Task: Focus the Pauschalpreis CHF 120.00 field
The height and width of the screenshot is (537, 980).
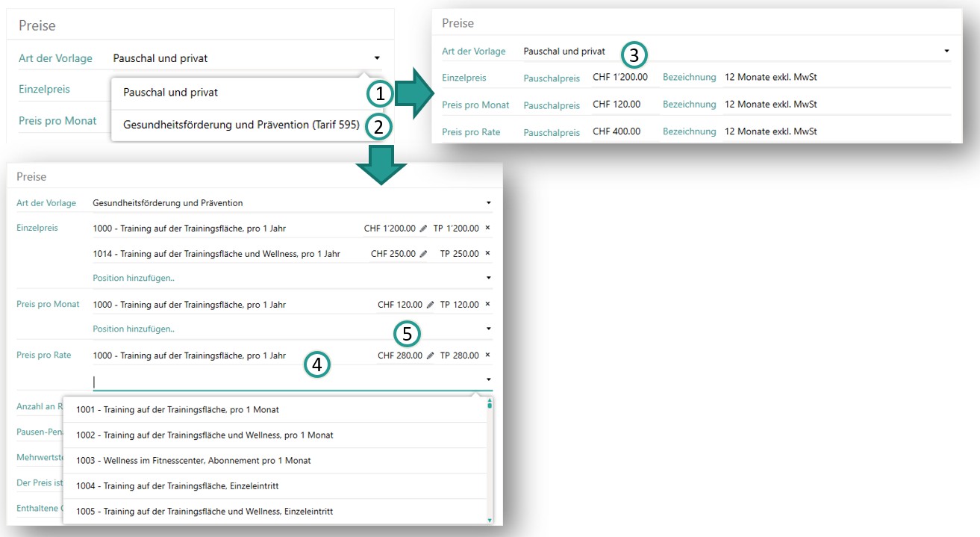Action: click(625, 105)
